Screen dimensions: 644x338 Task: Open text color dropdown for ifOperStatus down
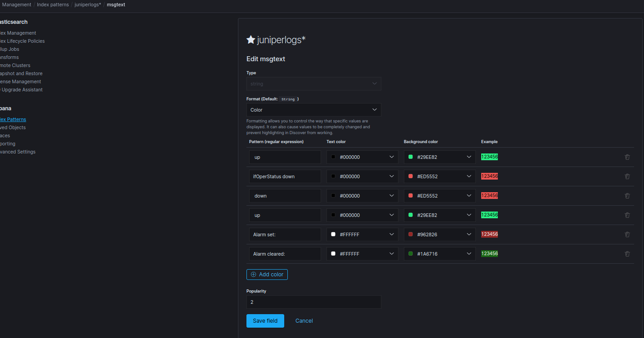point(362,176)
